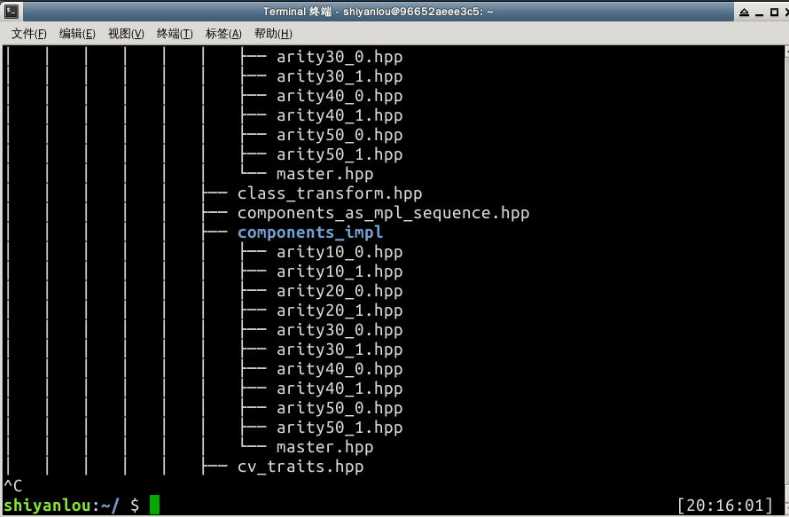Screen dimensions: 789x517
Task: Open the 编辑(E) menu
Action: tap(77, 34)
